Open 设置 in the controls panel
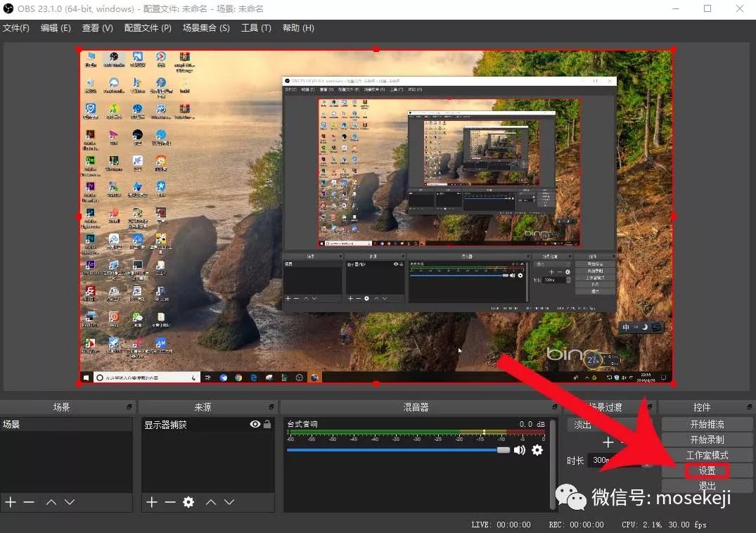The image size is (756, 533). click(707, 470)
